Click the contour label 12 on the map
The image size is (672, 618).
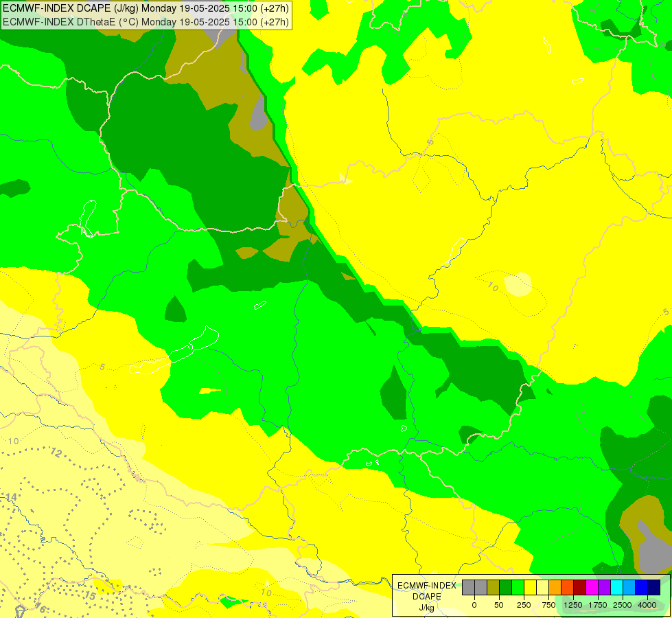56,453
